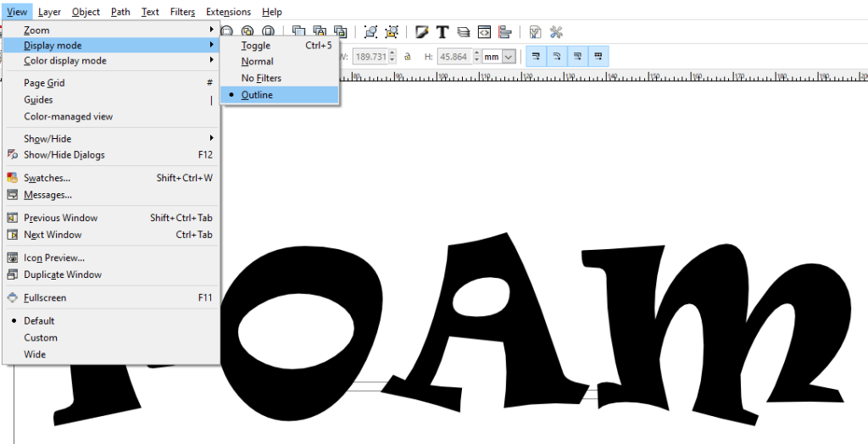Click the W value stepper arrows
The image size is (868, 444).
[x=392, y=56]
